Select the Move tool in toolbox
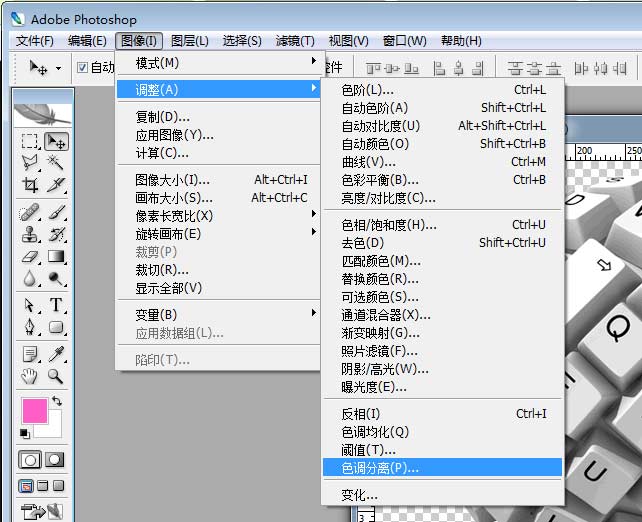Viewport: 642px width, 522px height. (56, 142)
